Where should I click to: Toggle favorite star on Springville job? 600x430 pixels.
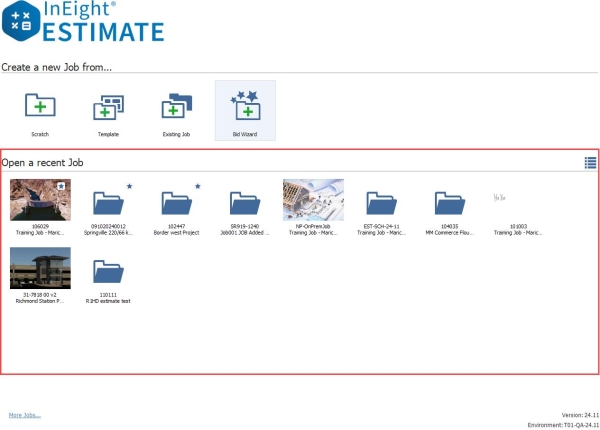coord(129,186)
